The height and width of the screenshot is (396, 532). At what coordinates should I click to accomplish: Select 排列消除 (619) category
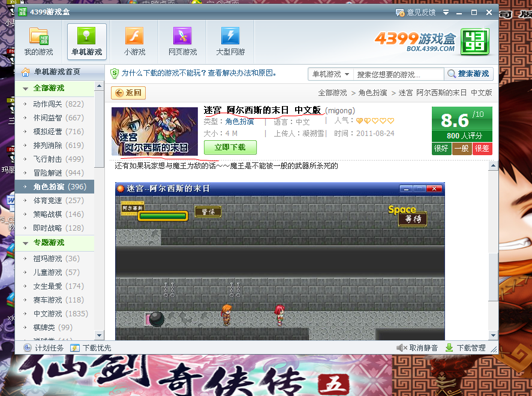55,146
